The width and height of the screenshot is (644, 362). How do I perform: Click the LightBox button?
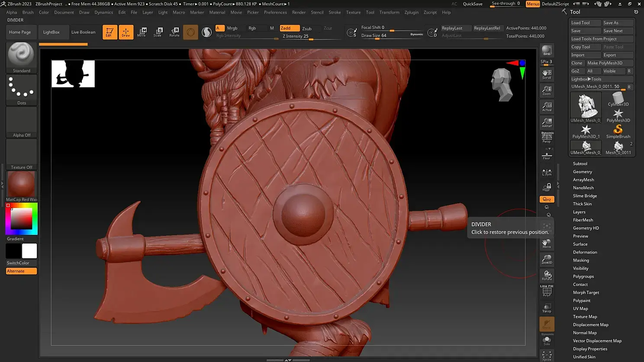[51, 32]
